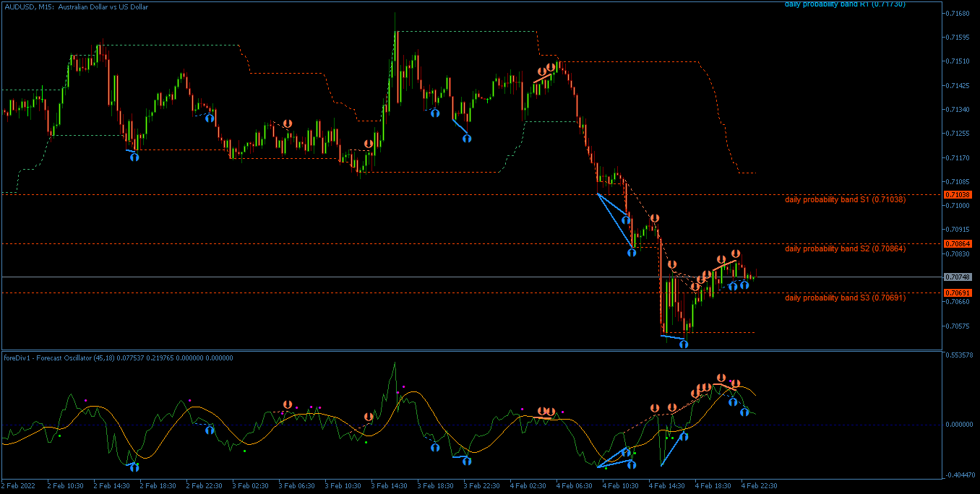980x494 pixels.
Task: Click orange down arrow in oscillator near 3 Feb 07:00
Action: (288, 404)
